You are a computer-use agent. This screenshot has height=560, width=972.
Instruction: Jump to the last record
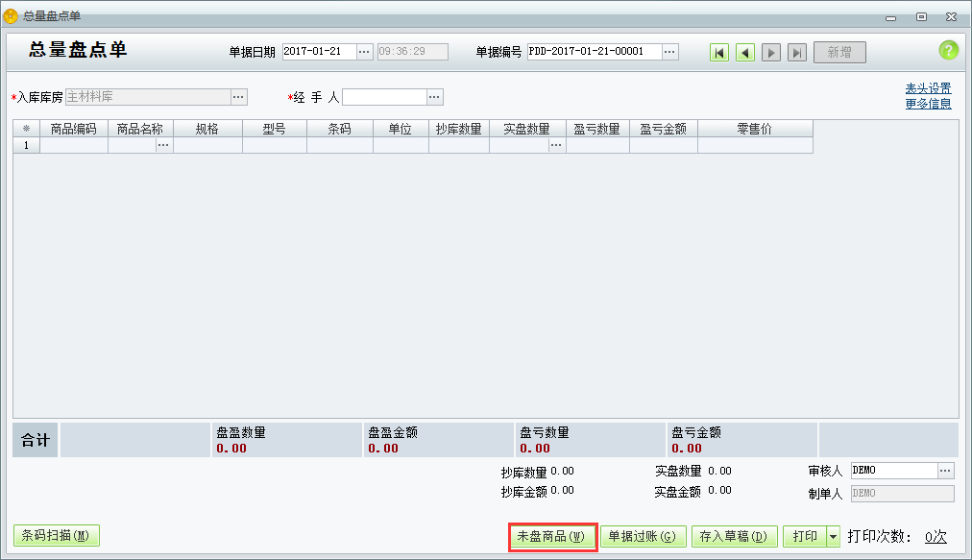796,52
